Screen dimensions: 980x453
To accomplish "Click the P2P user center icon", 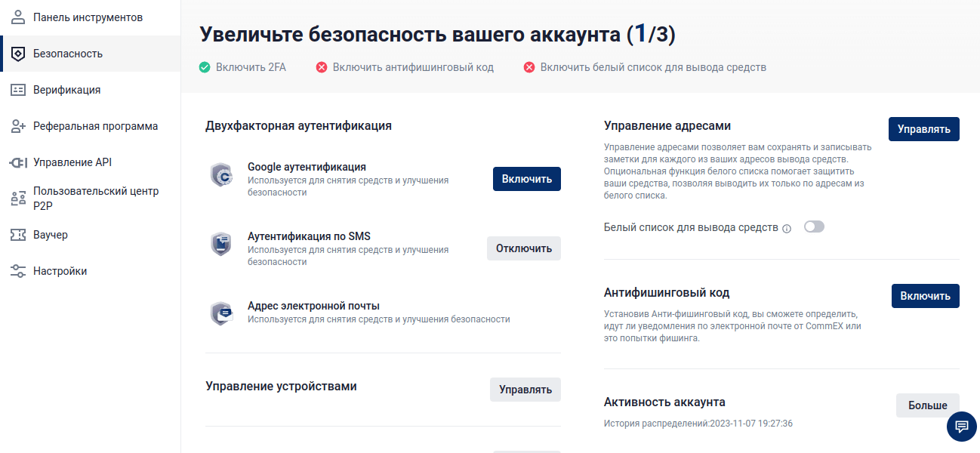I will (x=18, y=199).
